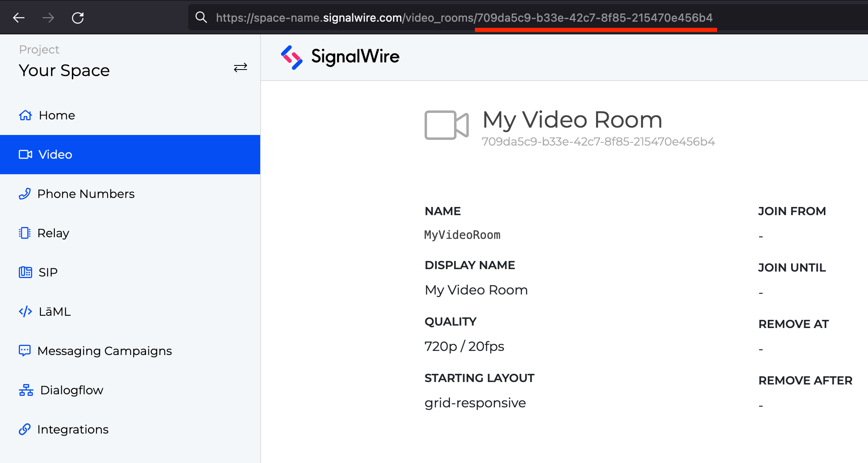Screen dimensions: 868x463
Task: Open the Video section from the sidebar
Action: point(55,154)
